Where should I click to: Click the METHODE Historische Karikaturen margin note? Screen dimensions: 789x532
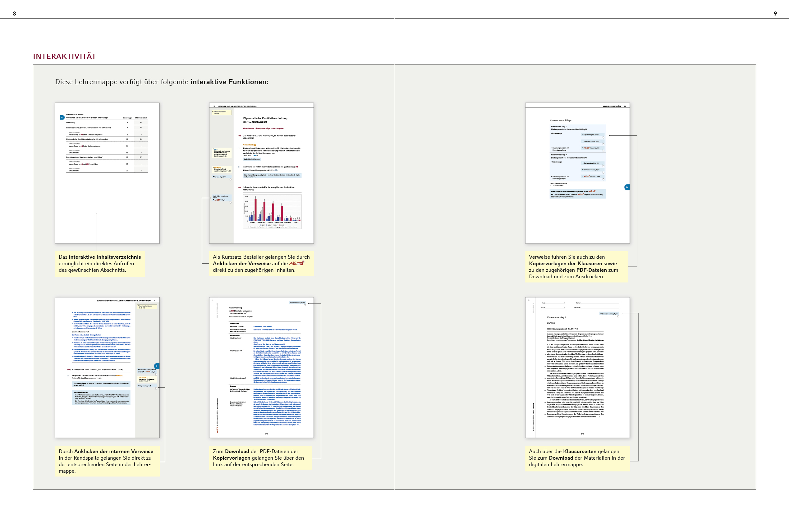coord(147,379)
